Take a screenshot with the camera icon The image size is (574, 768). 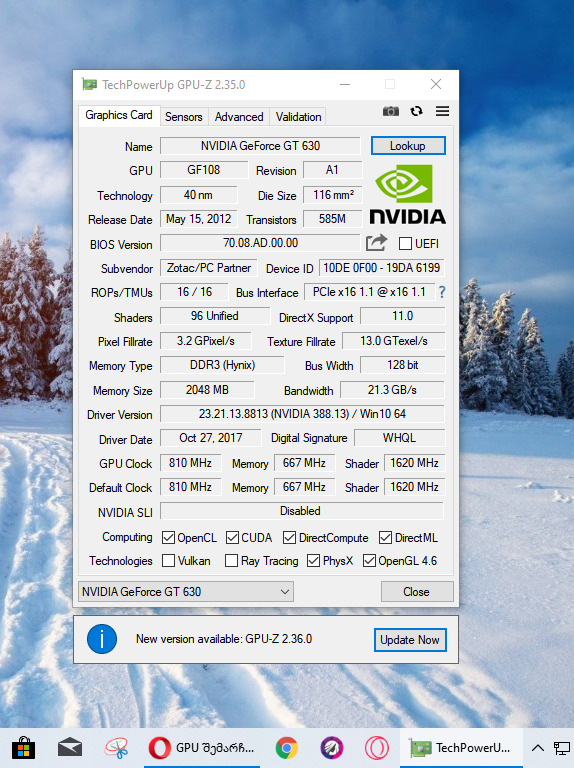pos(390,111)
